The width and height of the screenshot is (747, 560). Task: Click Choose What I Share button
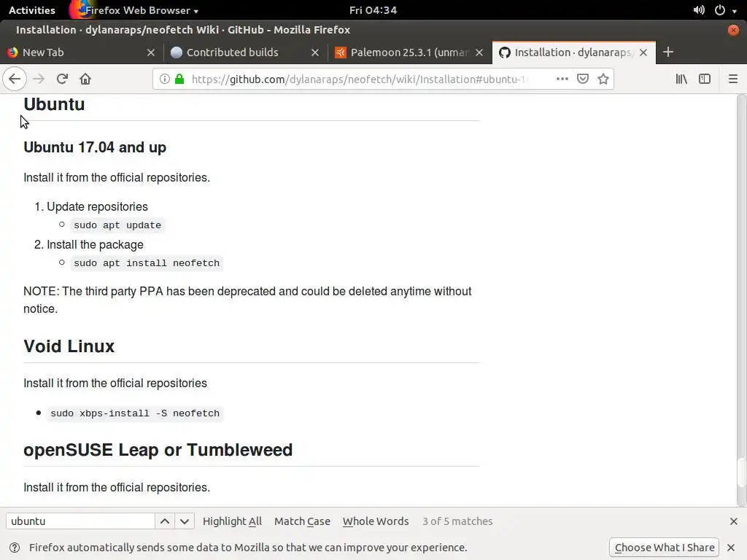coord(664,548)
